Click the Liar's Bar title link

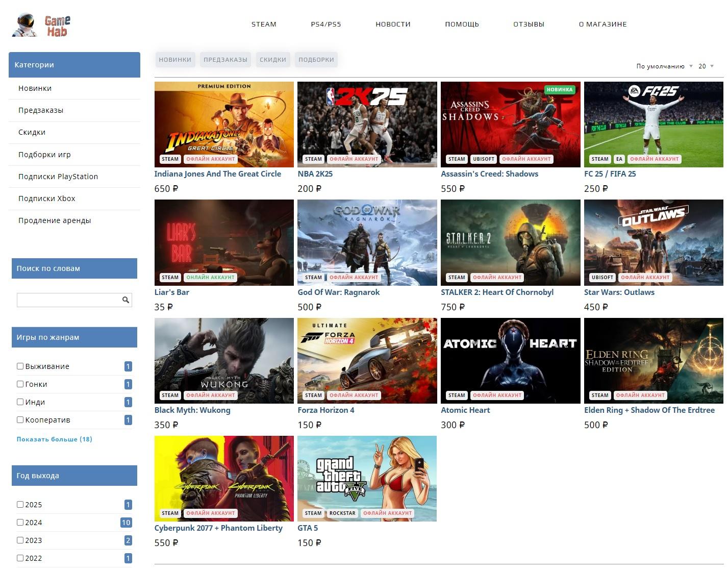coord(172,292)
